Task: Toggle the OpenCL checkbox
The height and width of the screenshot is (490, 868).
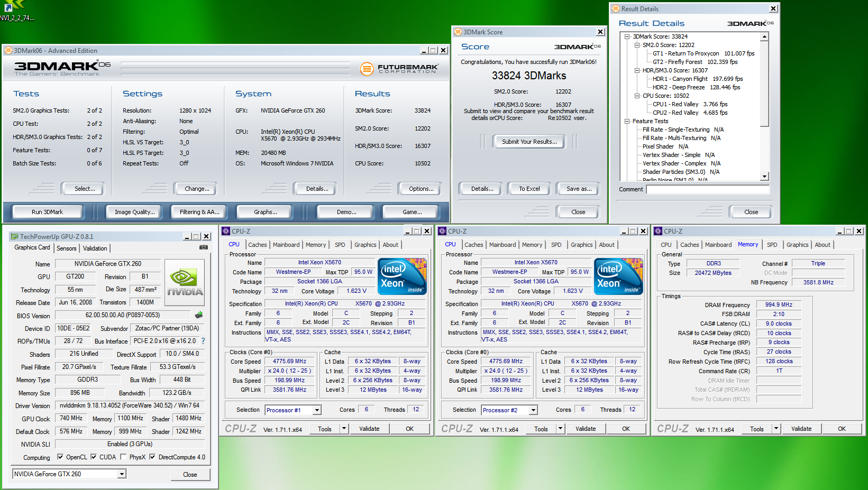Action: pos(60,457)
